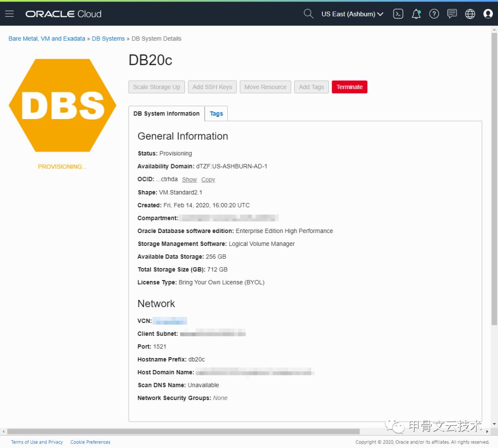Click the dTZF:US-ASHBURN-AD-1 availability domain value
498x448 pixels.
pos(231,167)
